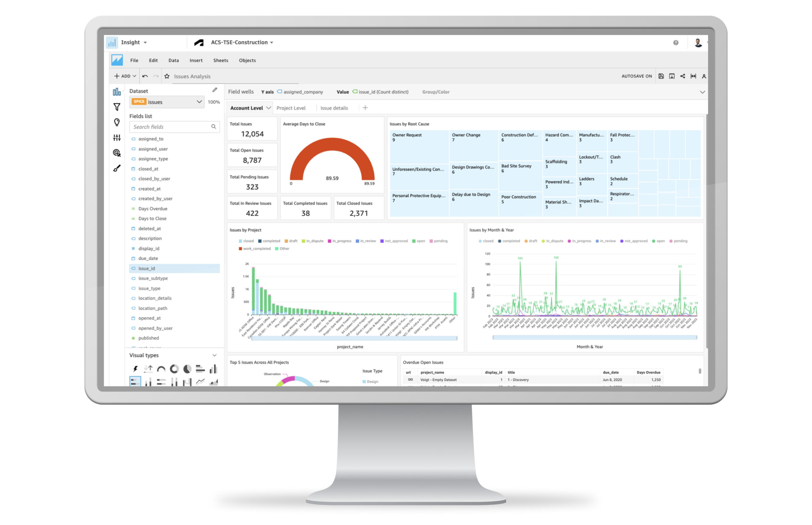Select the Visualize icon in the left sidebar
The image size is (812, 525).
(117, 92)
